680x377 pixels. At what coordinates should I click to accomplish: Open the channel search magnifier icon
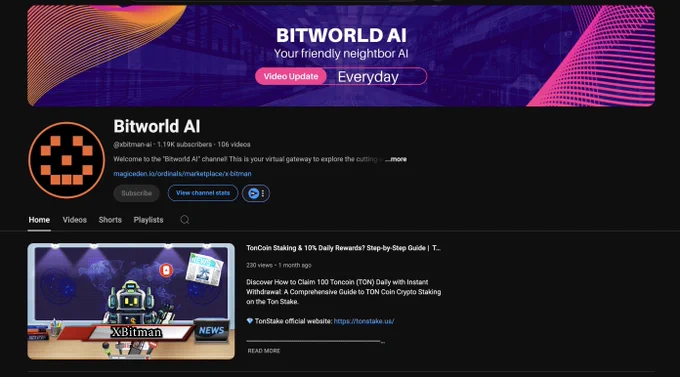pos(185,220)
